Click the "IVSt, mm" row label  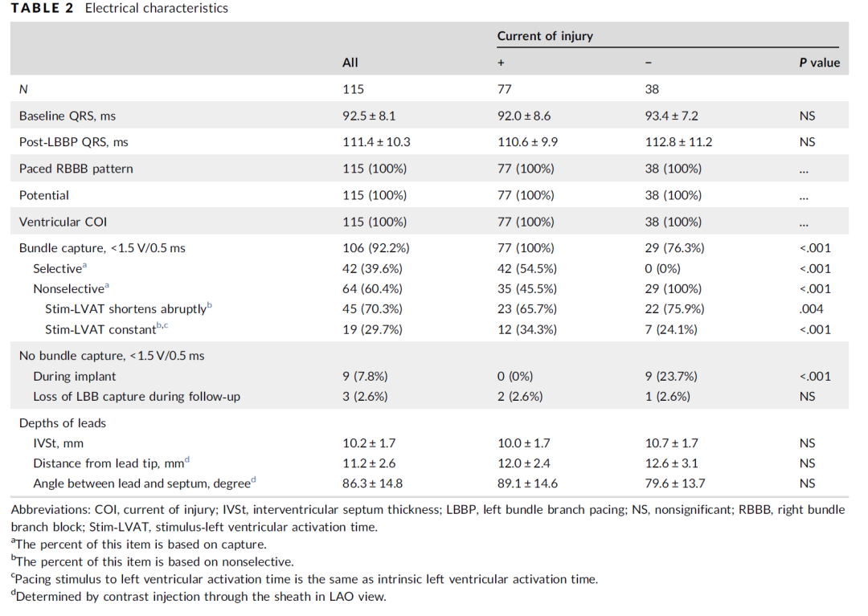pyautogui.click(x=58, y=443)
